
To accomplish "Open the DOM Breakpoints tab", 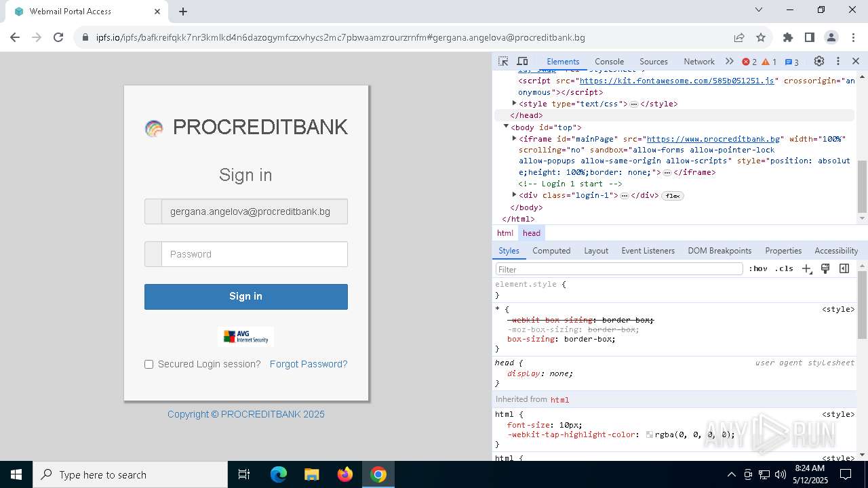I will (x=719, y=251).
